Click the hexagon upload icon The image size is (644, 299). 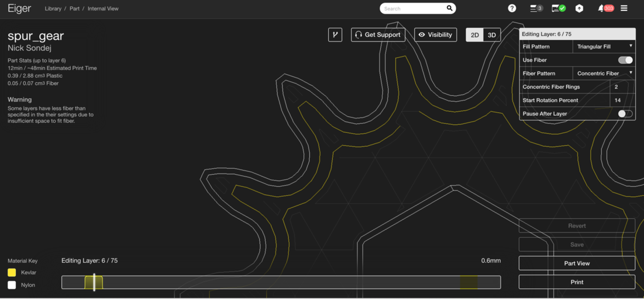click(x=579, y=8)
